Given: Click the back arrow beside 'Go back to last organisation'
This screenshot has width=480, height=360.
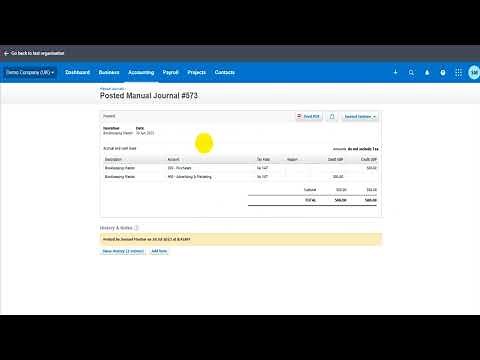Looking at the screenshot, I should pyautogui.click(x=6, y=53).
